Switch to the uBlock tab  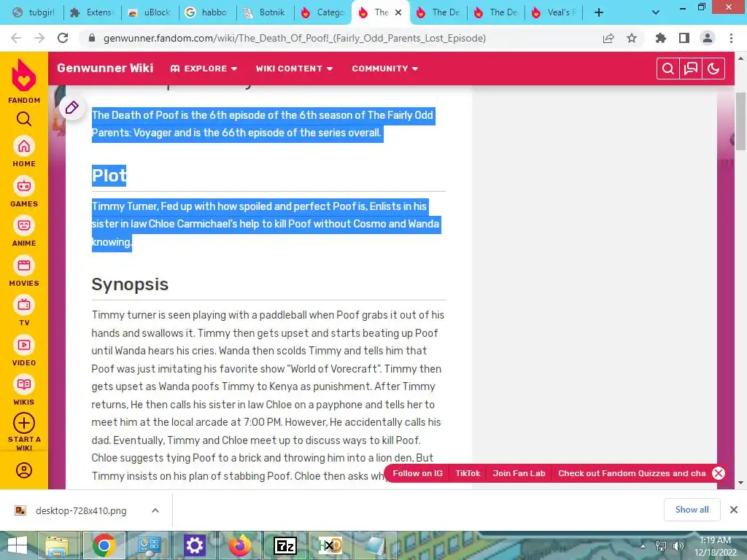pos(150,12)
